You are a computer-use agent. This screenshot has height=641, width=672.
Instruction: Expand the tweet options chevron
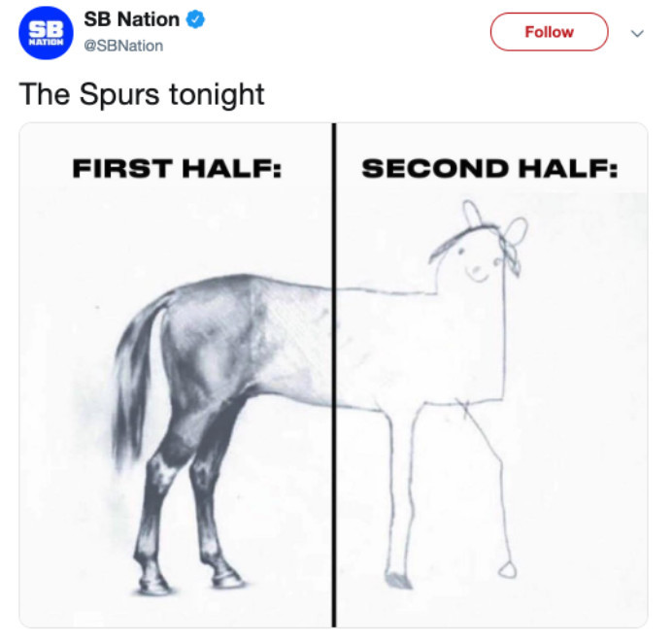click(637, 32)
